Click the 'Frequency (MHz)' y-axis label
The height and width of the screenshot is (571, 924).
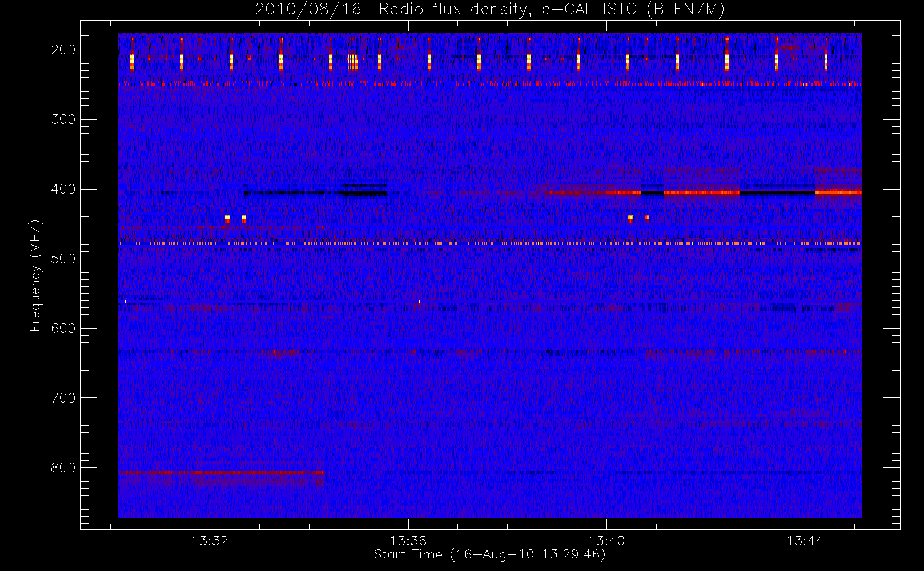(x=35, y=275)
